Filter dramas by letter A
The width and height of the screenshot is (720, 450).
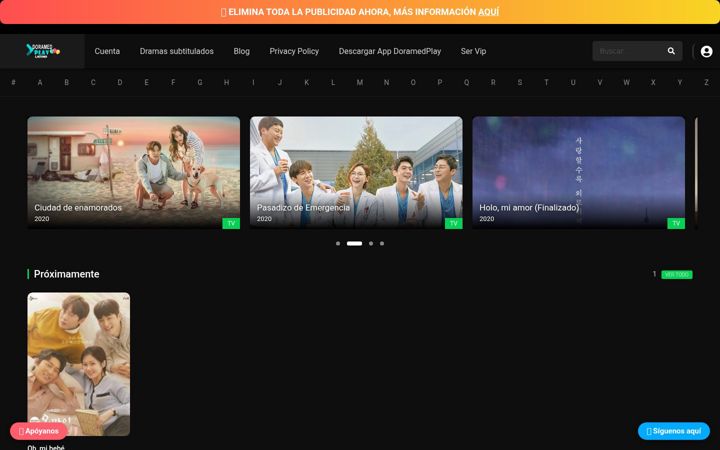click(x=40, y=83)
